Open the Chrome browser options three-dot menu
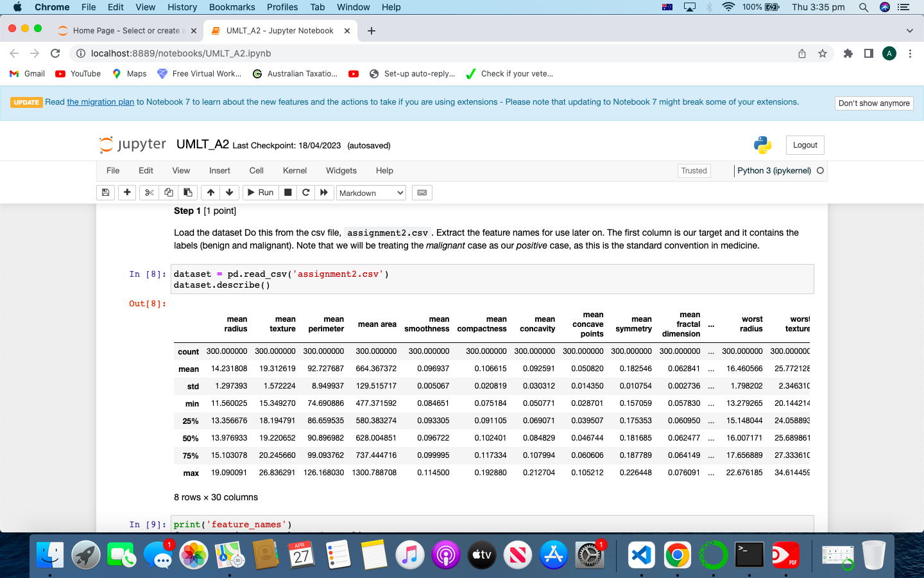Screen dimensions: 924x578 coord(911,54)
